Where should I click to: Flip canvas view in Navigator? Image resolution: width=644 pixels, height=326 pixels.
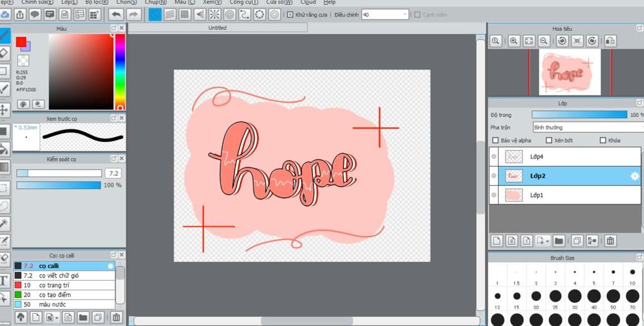coord(610,41)
